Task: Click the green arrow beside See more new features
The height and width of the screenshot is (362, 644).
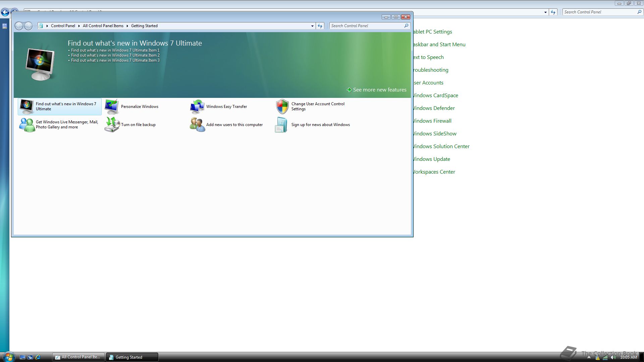Action: [x=349, y=90]
